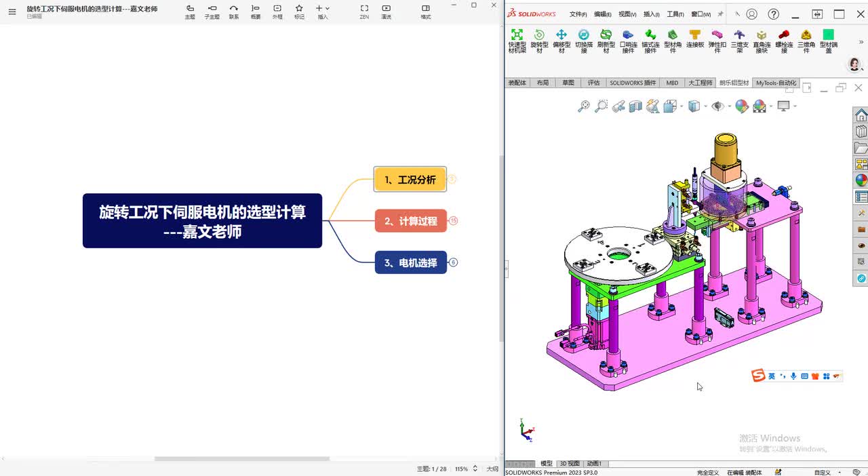Click 型材端盖 tool
Viewport: 868px width, 476px height.
828,41
